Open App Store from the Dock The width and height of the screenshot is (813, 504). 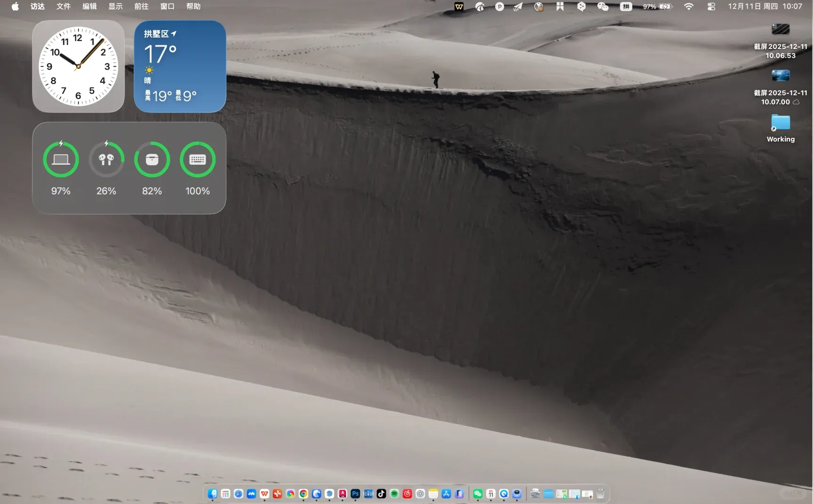tap(446, 494)
